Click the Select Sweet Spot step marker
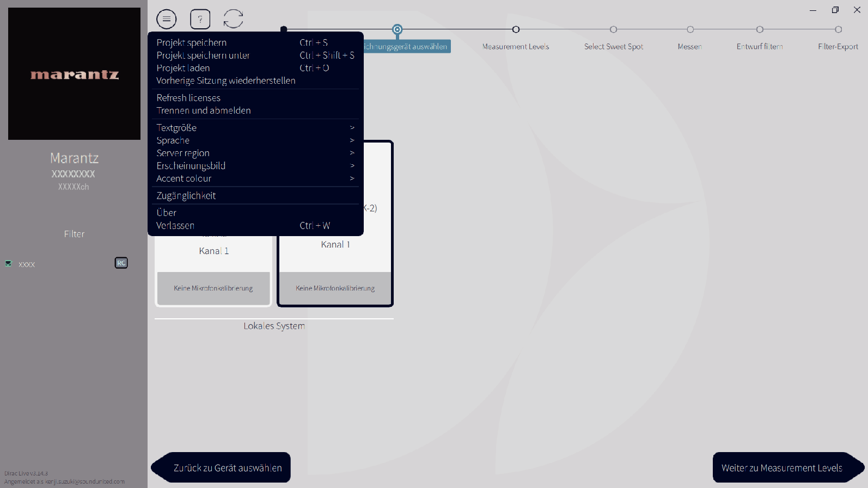The height and width of the screenshot is (488, 868). point(614,29)
